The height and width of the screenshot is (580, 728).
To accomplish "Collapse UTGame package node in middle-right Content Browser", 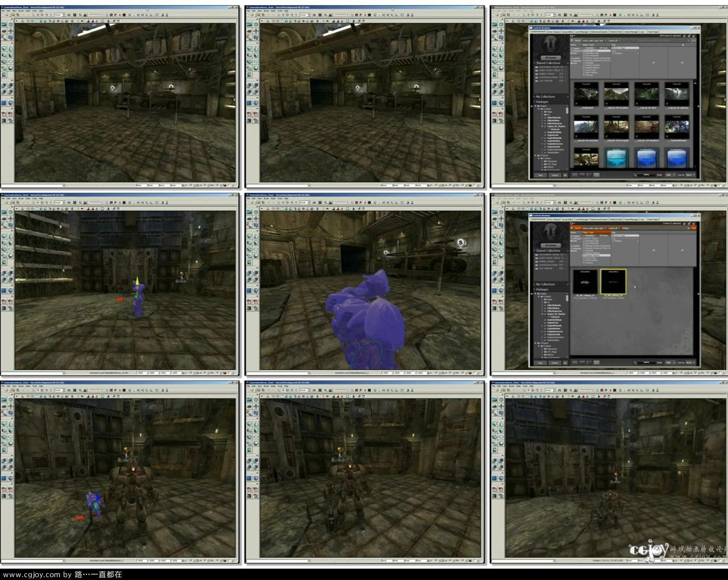I will tap(535, 343).
